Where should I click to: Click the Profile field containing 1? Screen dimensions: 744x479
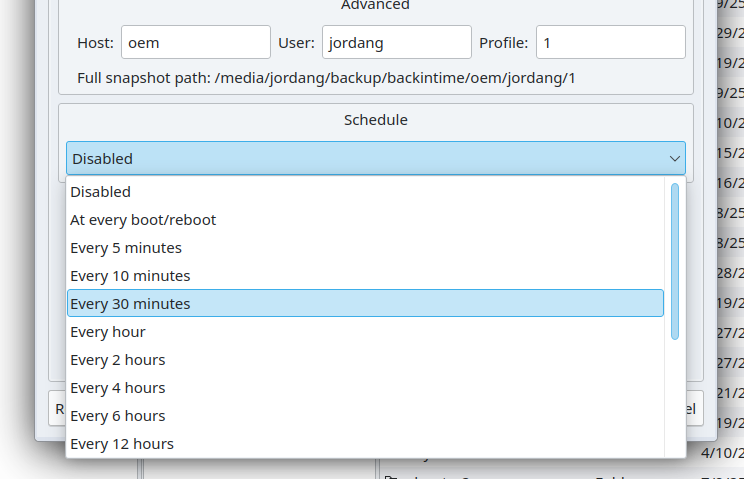pos(611,42)
